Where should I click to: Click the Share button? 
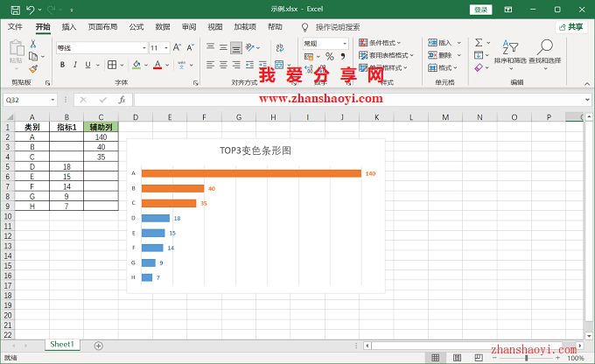tap(571, 27)
